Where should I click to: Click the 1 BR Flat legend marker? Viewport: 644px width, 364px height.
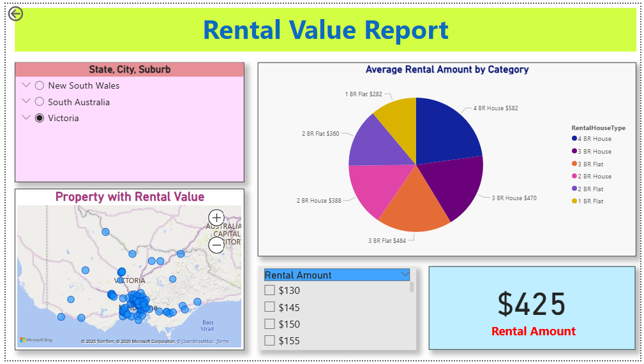click(x=574, y=201)
